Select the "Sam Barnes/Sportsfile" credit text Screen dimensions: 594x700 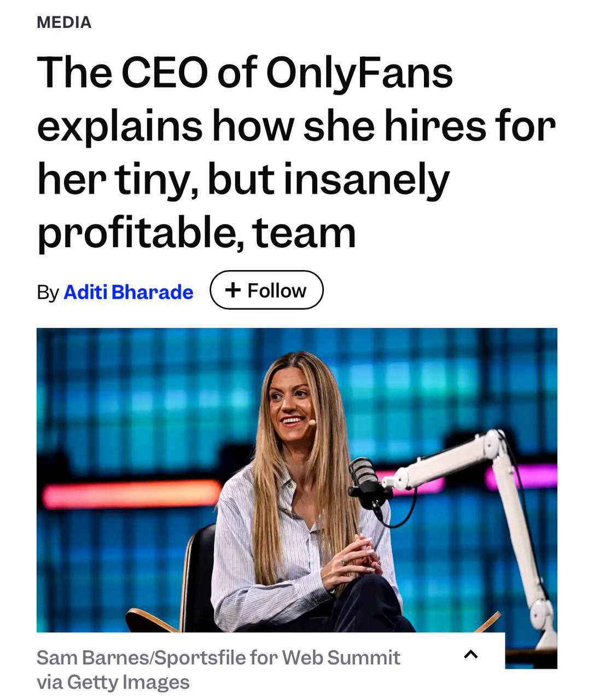[x=141, y=657]
